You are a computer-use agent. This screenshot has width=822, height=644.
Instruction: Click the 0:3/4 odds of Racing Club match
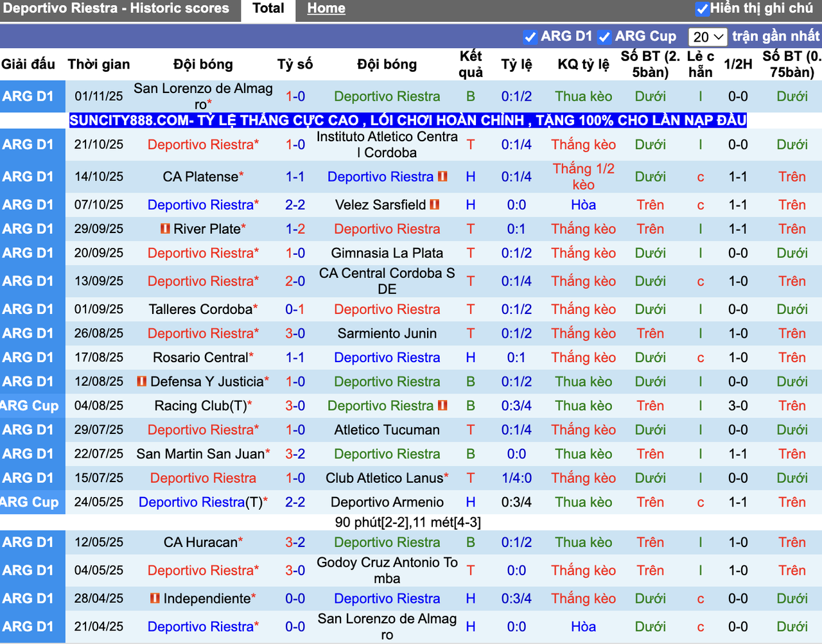coord(517,406)
